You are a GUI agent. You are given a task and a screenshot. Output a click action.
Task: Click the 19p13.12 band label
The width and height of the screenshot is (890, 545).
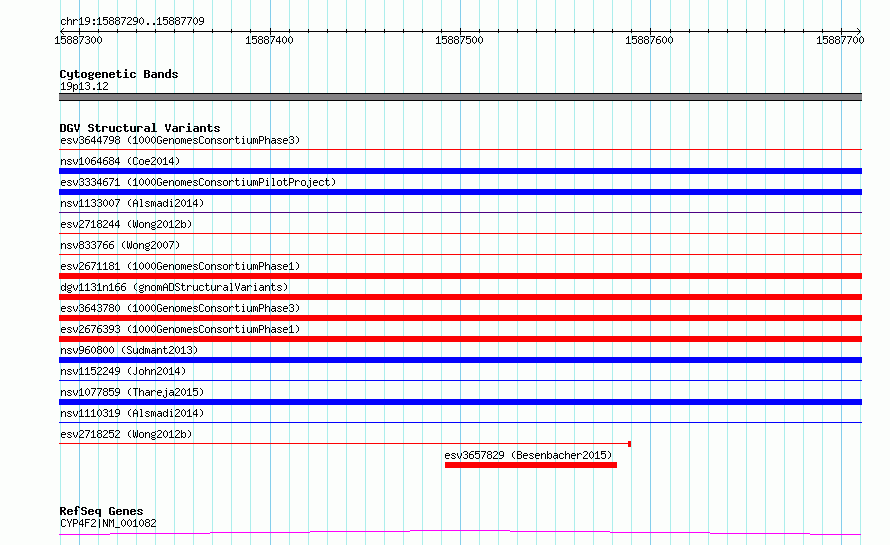point(84,86)
